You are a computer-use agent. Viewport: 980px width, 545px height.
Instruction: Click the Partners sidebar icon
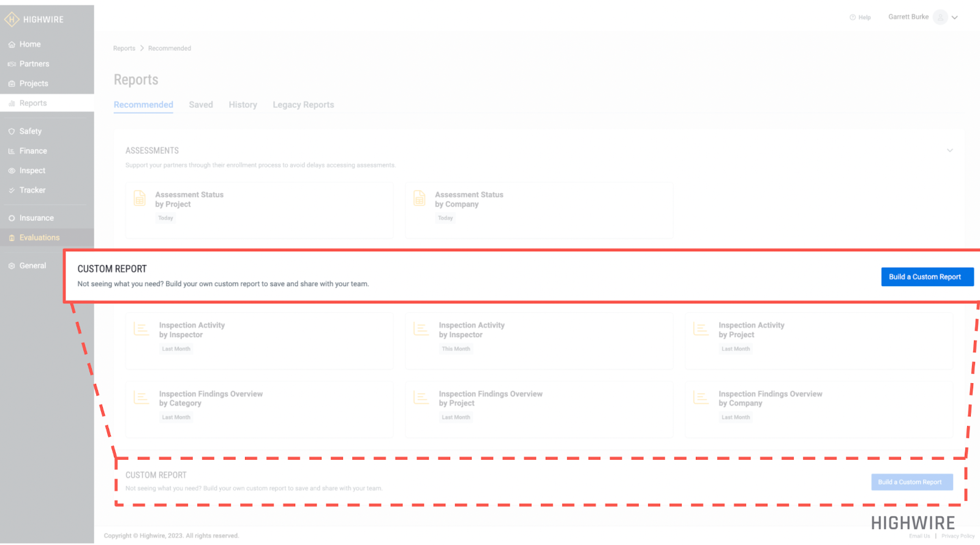[x=12, y=64]
